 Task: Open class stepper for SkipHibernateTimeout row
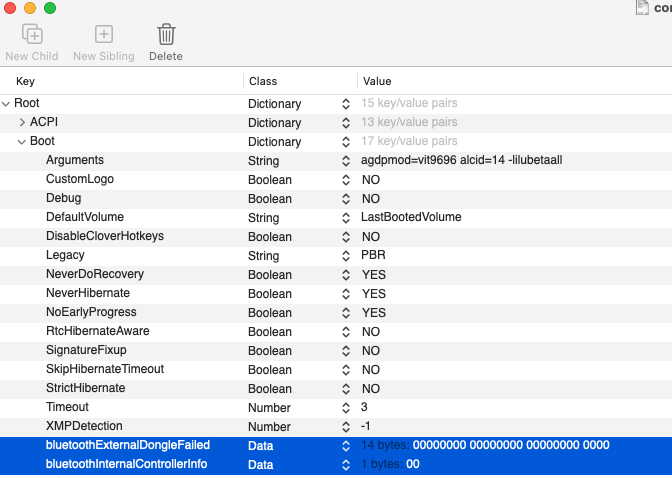[x=346, y=370]
